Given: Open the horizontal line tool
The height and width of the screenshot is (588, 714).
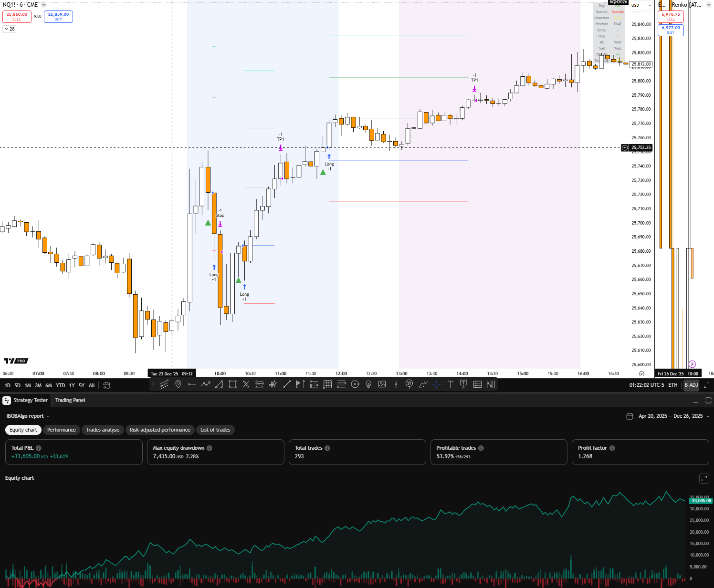Looking at the screenshot, I should [x=192, y=384].
